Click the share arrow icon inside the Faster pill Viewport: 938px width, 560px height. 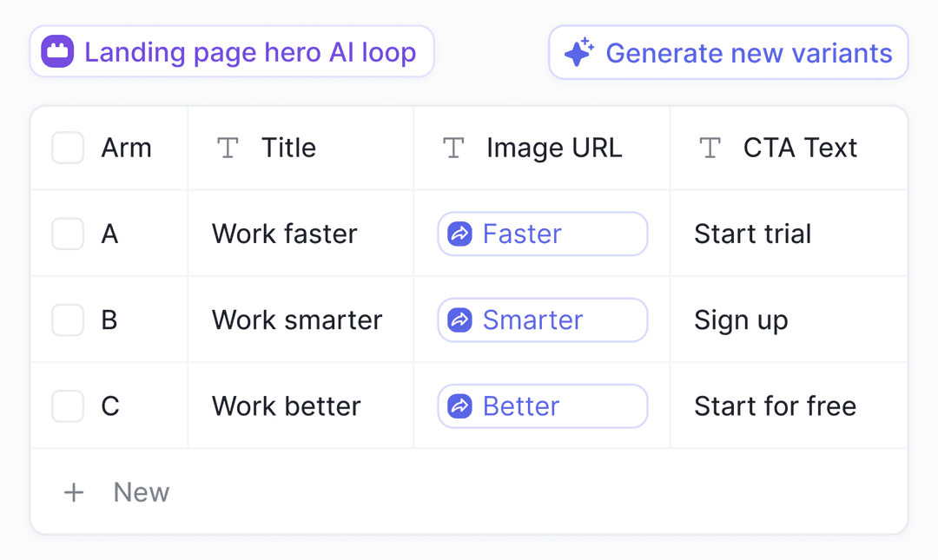click(459, 233)
